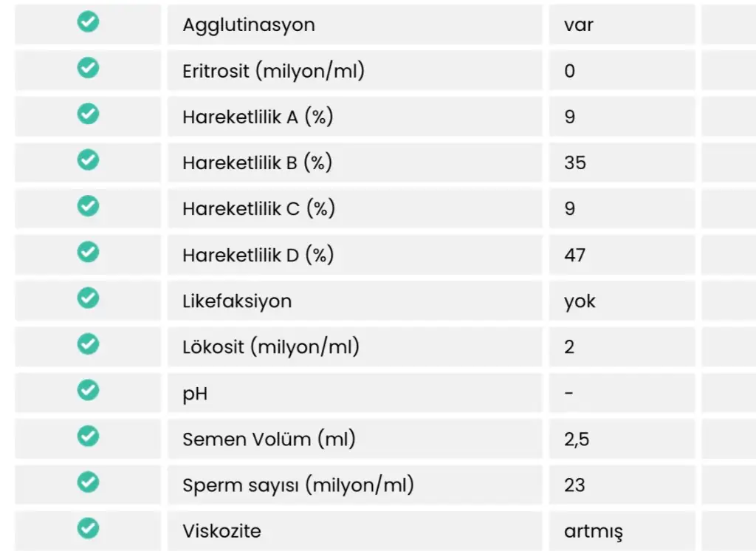Click the Agglutinasyon result 'var'
The image size is (756, 551).
pos(578,24)
